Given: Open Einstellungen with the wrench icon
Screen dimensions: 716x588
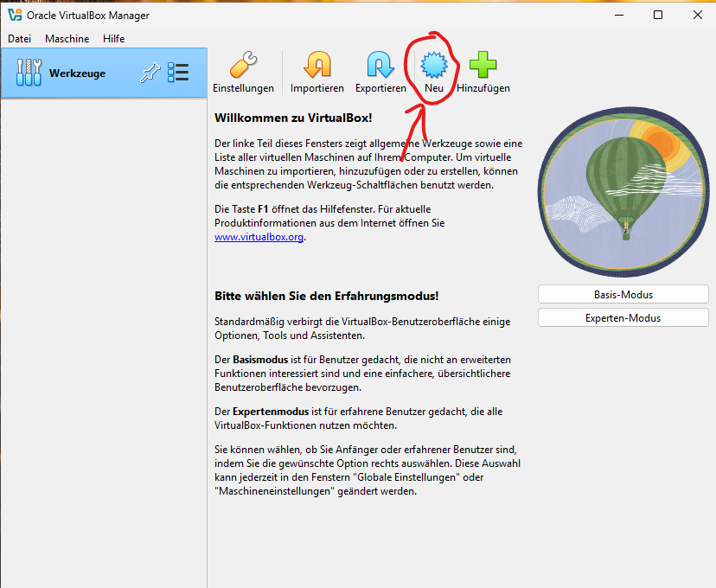Looking at the screenshot, I should (243, 65).
